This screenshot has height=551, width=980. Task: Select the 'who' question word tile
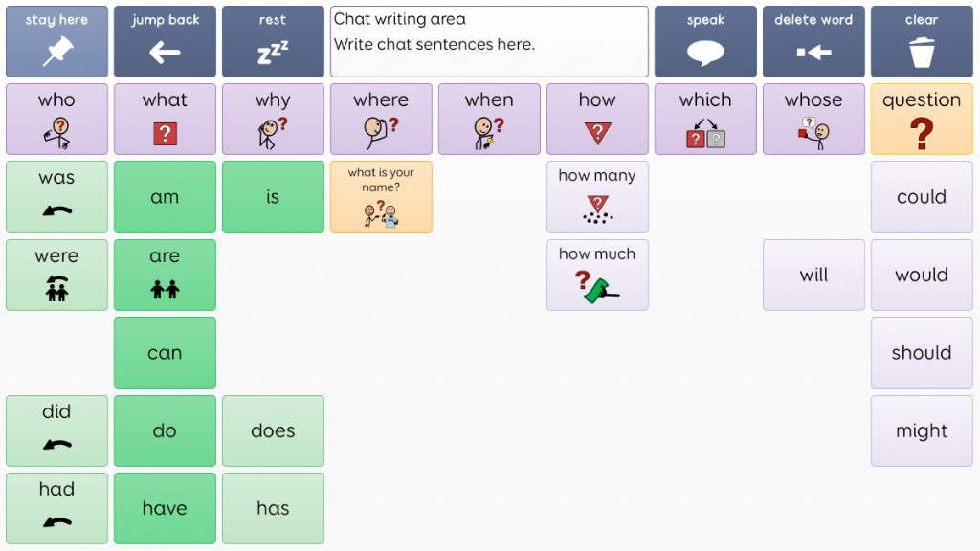[x=56, y=120]
